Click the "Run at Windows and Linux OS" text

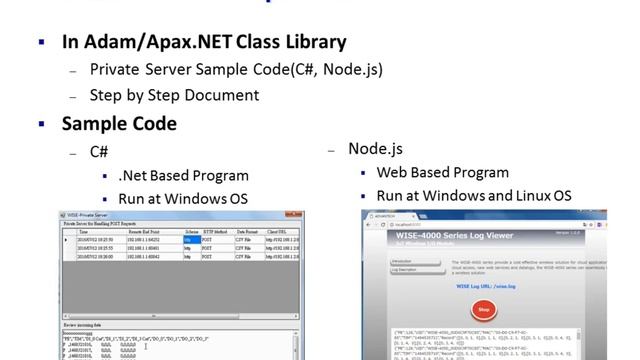(x=474, y=196)
